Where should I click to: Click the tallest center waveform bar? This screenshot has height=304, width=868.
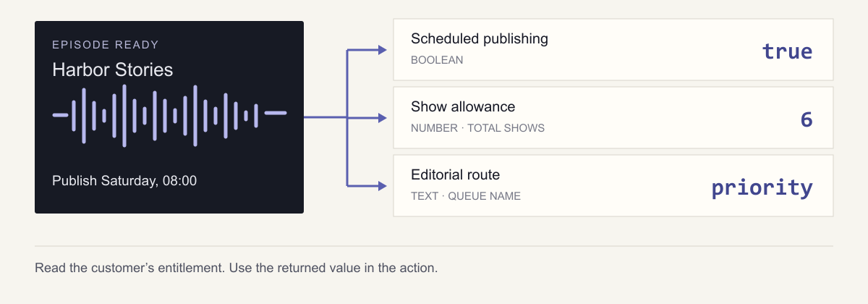(124, 116)
